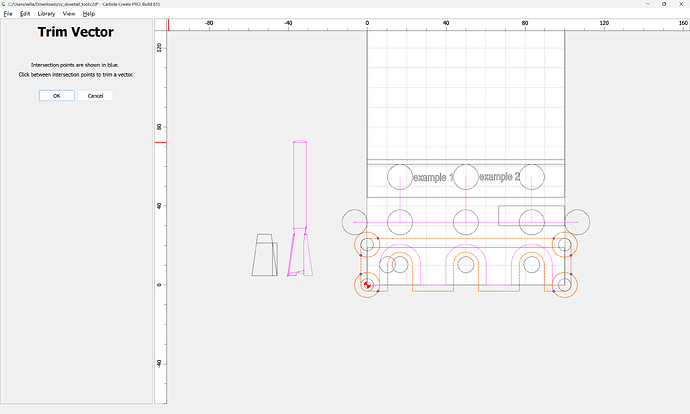The image size is (690, 414).
Task: Click the Carbide Create app icon in title bar
Action: click(x=4, y=4)
